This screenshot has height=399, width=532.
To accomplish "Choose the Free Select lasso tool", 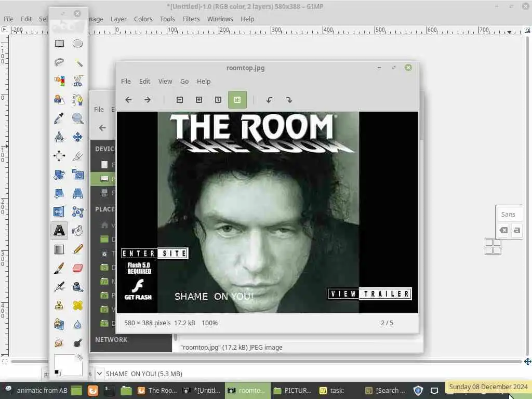I will click(x=59, y=62).
